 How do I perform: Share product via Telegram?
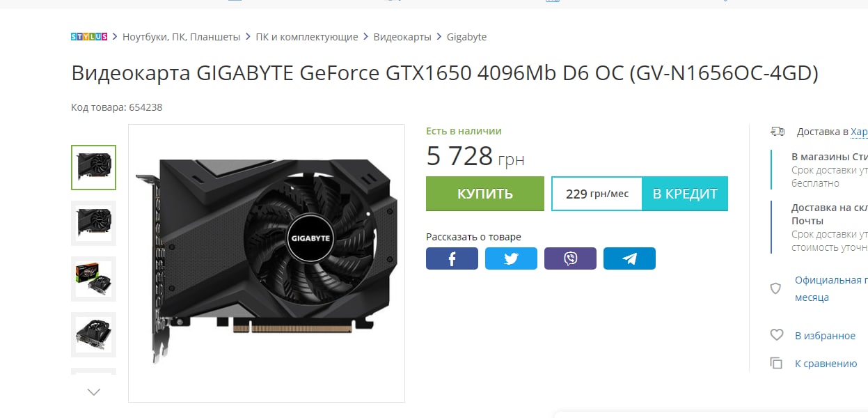pos(629,258)
